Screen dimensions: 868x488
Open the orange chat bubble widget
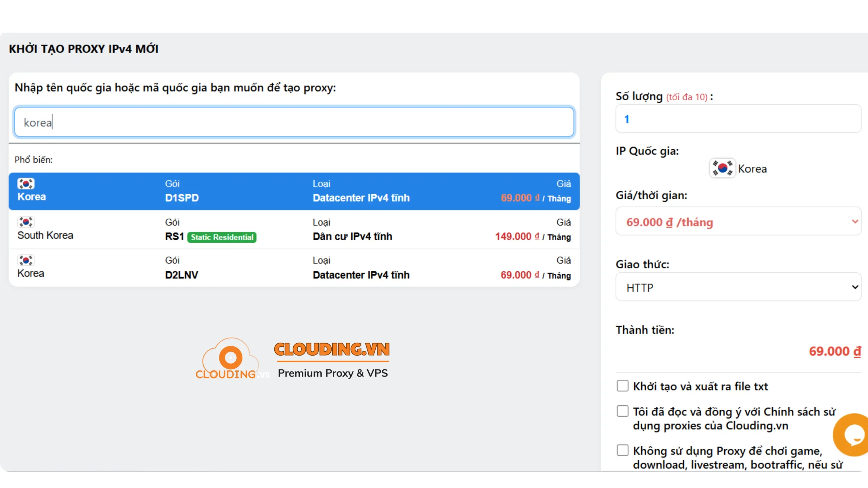click(x=853, y=435)
